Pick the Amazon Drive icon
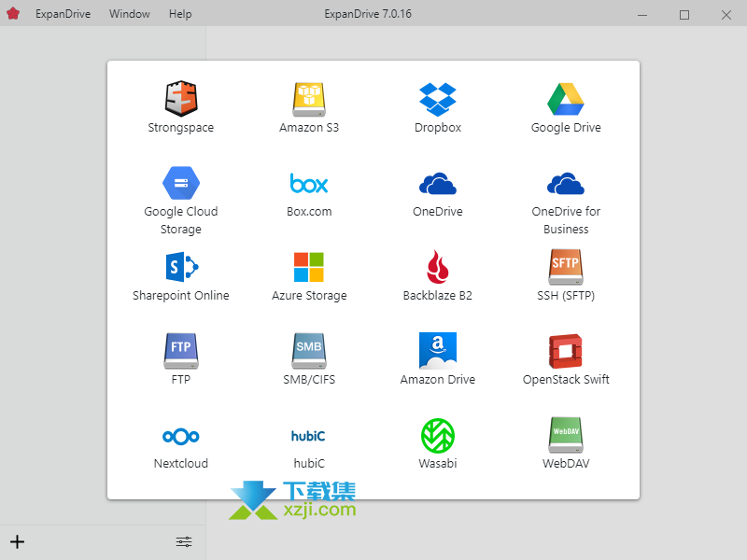 tap(437, 351)
